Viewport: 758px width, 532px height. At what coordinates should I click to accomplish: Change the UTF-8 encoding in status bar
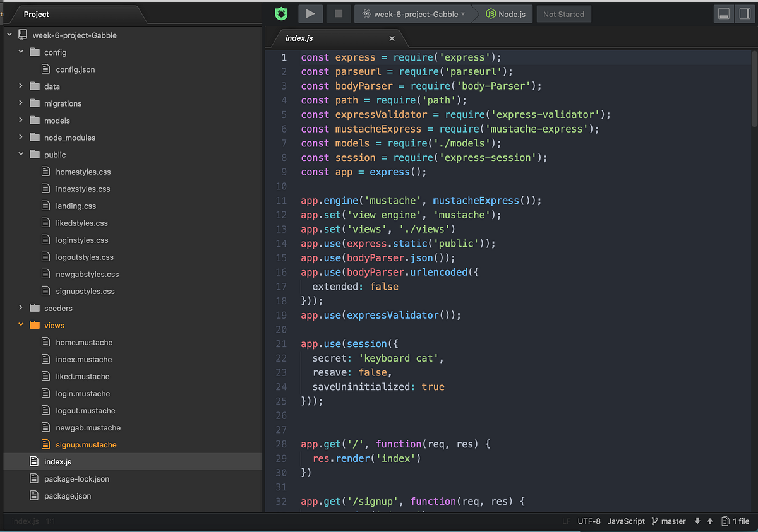click(589, 521)
